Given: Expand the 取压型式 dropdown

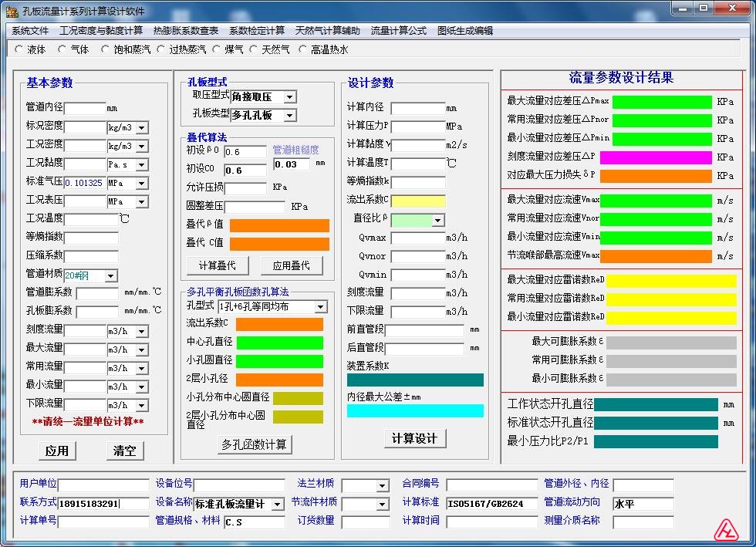Looking at the screenshot, I should click(x=289, y=97).
